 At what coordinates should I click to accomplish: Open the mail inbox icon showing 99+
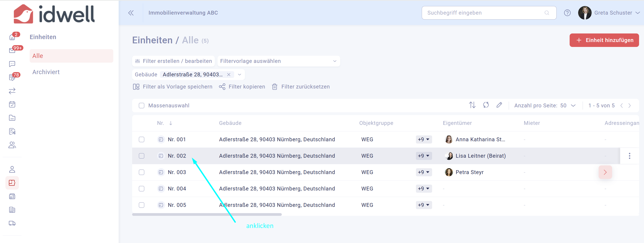click(12, 51)
